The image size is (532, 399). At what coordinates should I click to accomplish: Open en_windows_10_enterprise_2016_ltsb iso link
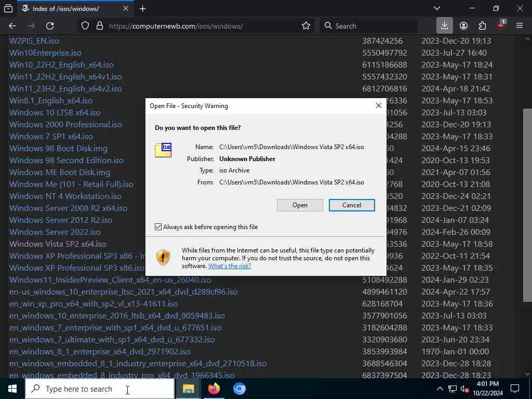117,315
